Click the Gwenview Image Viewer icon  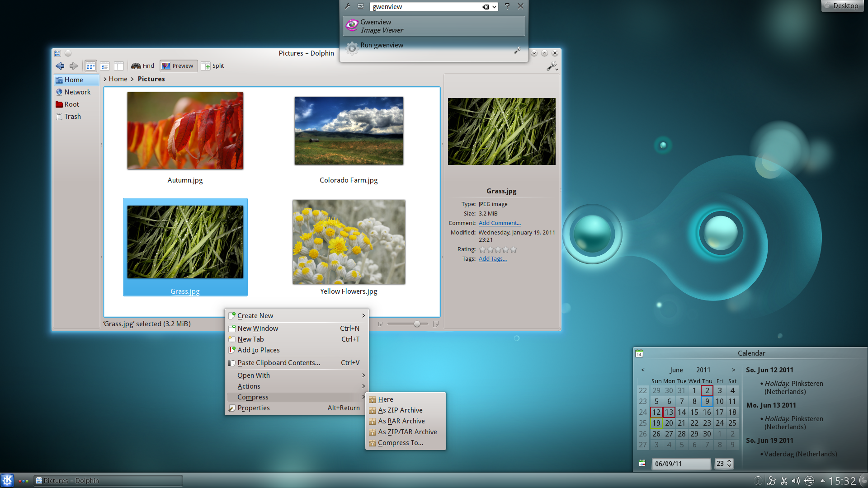click(352, 25)
